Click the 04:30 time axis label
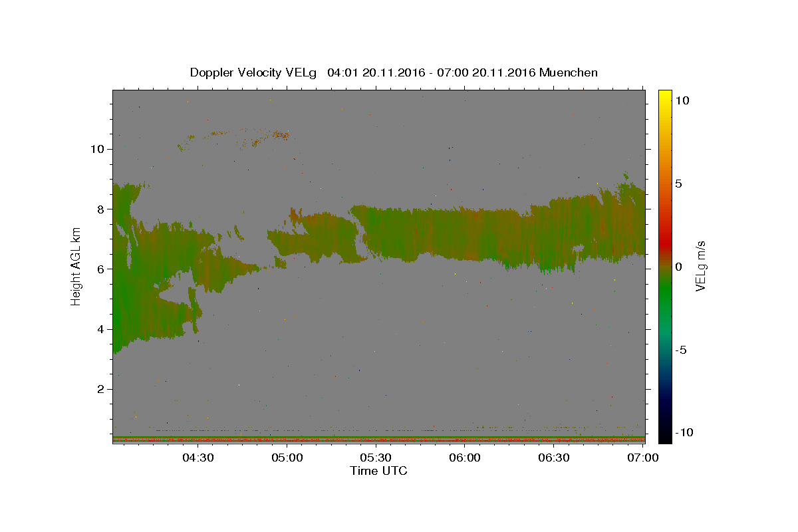 point(198,458)
